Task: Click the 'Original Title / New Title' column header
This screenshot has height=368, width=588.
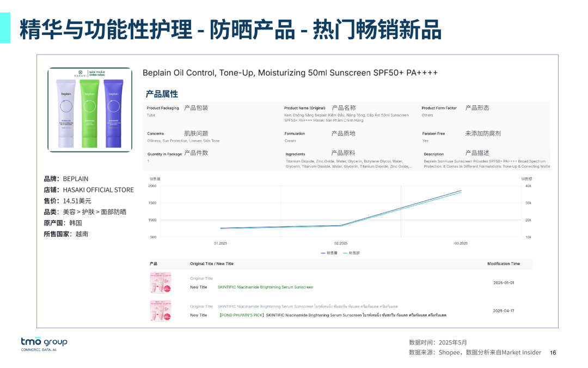Action: (211, 264)
